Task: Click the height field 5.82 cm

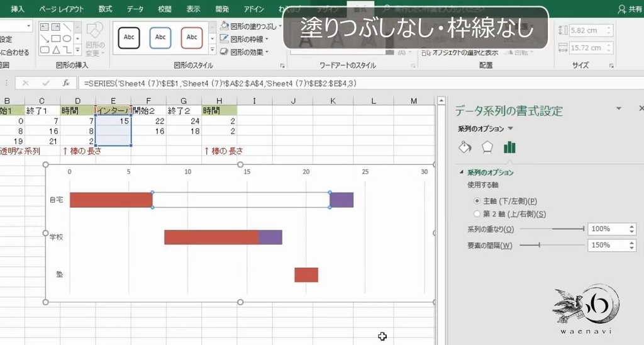Action: [x=588, y=30]
